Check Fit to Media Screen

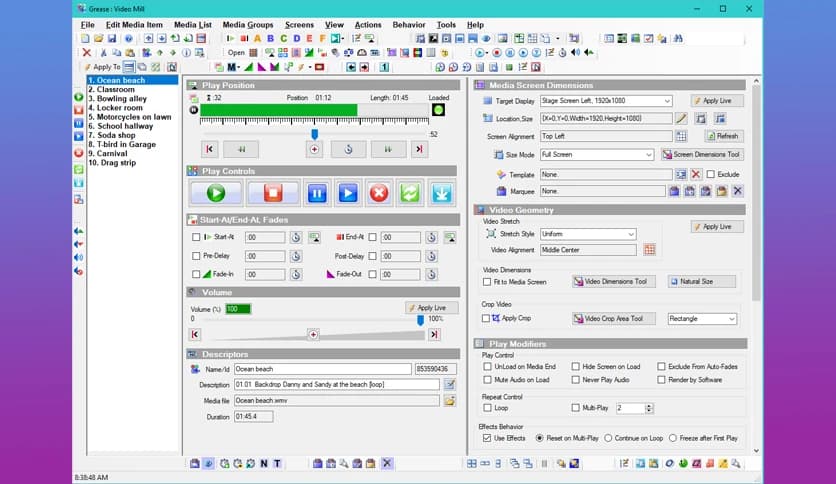[487, 281]
